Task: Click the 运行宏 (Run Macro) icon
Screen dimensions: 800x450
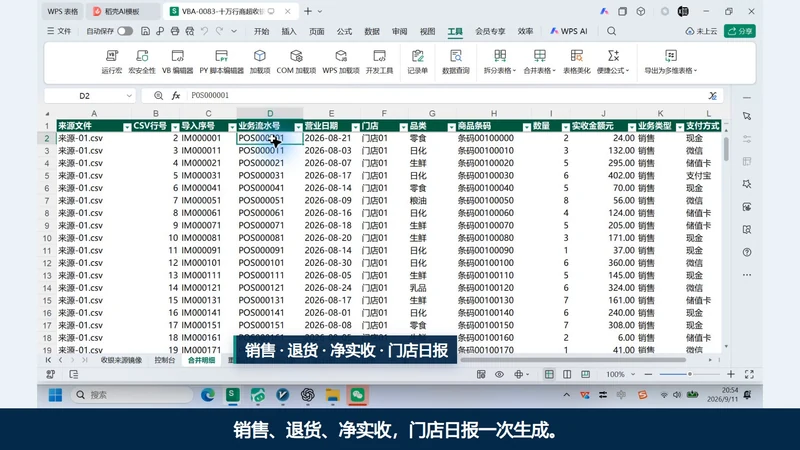Action: [112, 56]
